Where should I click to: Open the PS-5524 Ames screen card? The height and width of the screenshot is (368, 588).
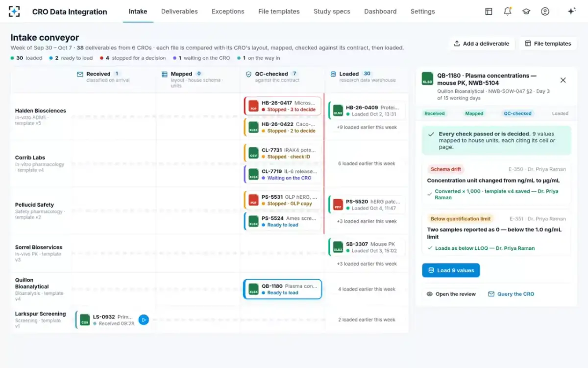(283, 221)
